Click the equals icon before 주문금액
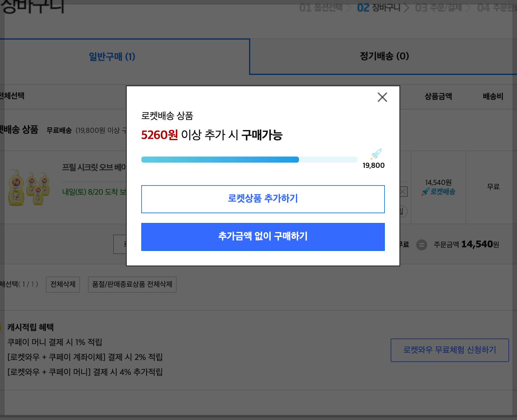517x420 pixels. tap(422, 244)
